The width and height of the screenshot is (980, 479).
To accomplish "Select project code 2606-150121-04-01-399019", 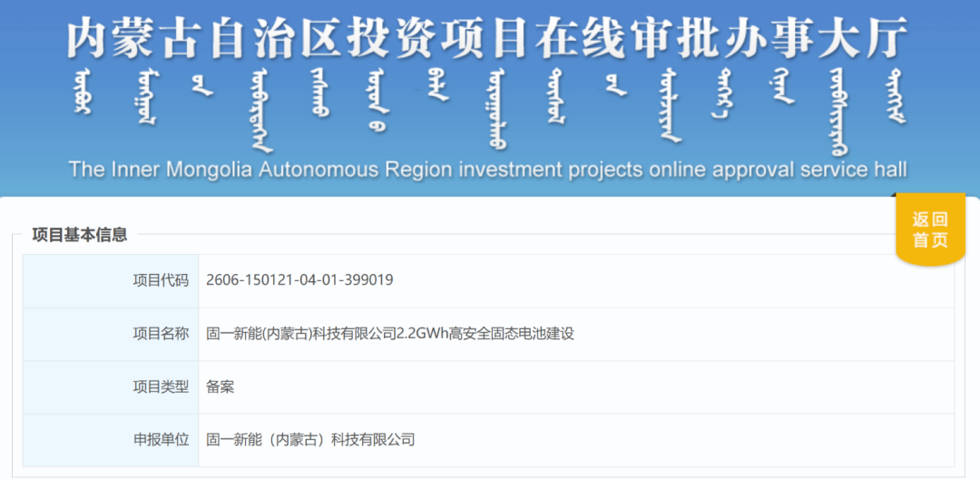I will [299, 280].
